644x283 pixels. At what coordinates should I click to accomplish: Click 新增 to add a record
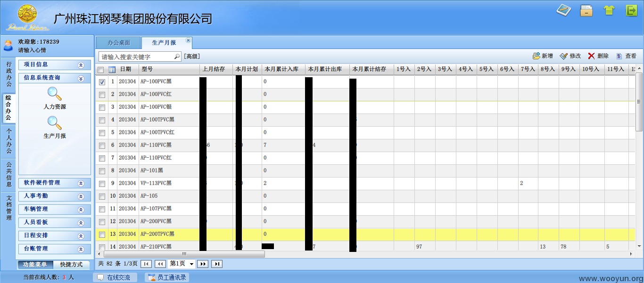coord(543,56)
